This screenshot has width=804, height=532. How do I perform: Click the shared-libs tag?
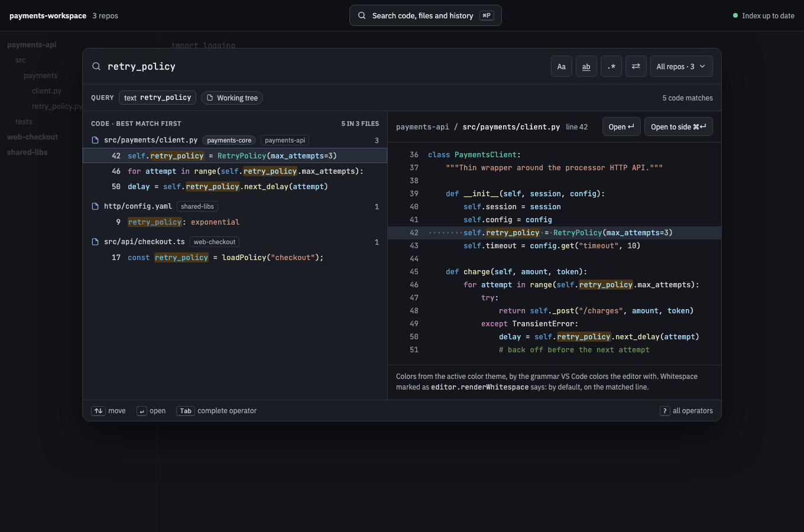tap(197, 206)
